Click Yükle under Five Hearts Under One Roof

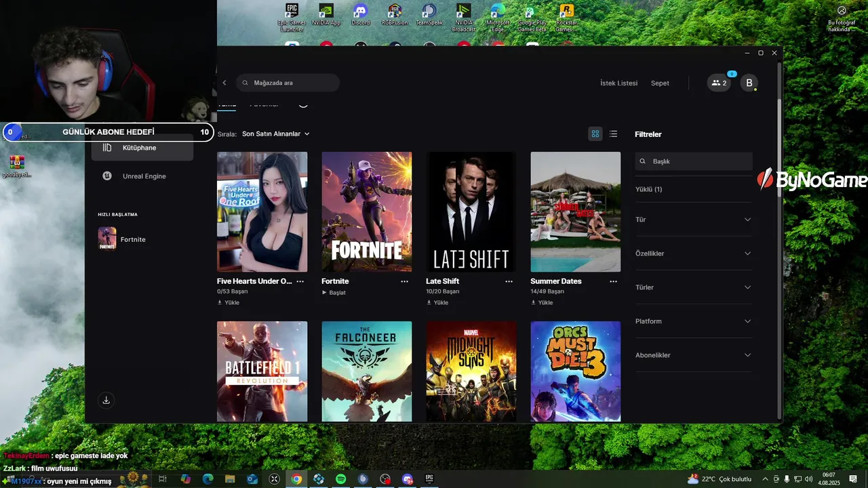(229, 303)
